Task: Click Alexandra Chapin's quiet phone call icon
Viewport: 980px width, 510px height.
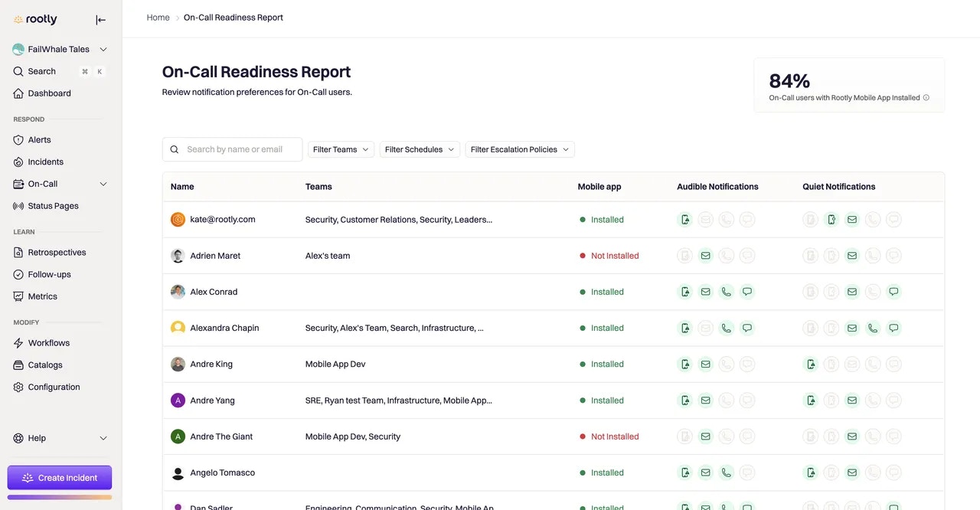Action: [872, 328]
